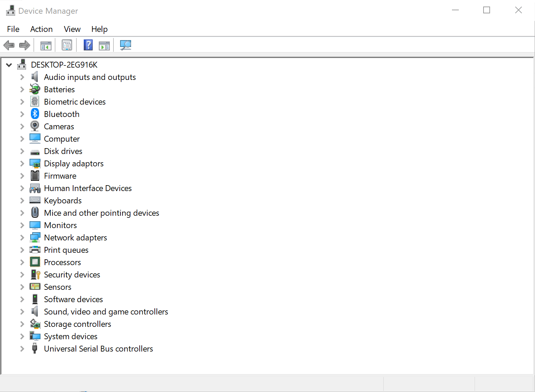Click the Human Interface Devices icon
Image resolution: width=535 pixels, height=392 pixels.
[x=35, y=188]
